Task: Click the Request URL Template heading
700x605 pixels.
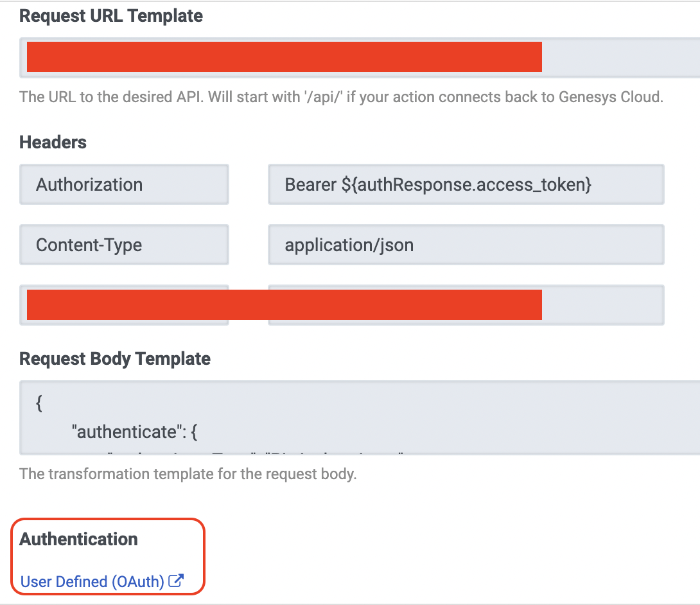Action: pyautogui.click(x=111, y=16)
